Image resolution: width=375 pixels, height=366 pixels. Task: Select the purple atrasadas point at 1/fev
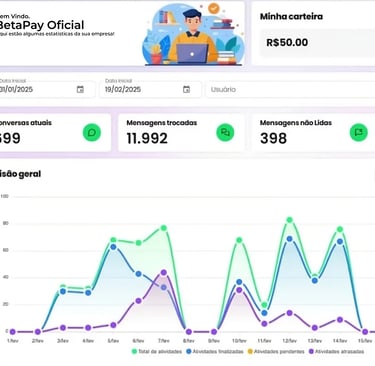point(13,332)
